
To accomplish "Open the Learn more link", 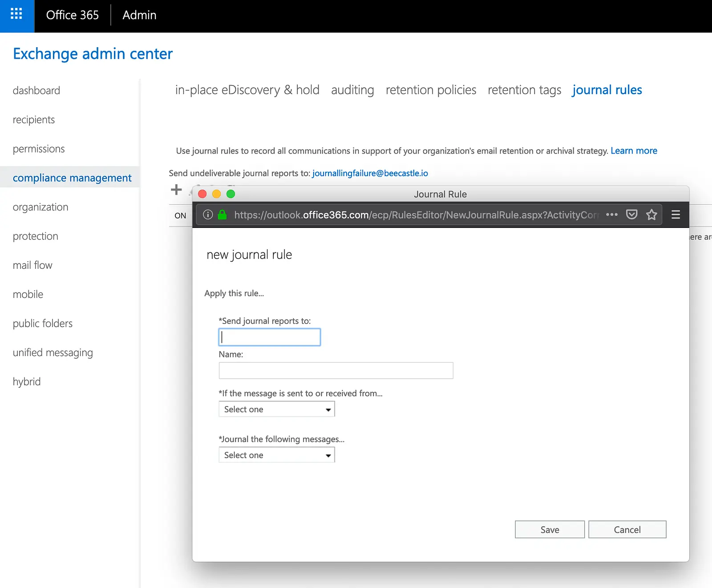I will (634, 151).
